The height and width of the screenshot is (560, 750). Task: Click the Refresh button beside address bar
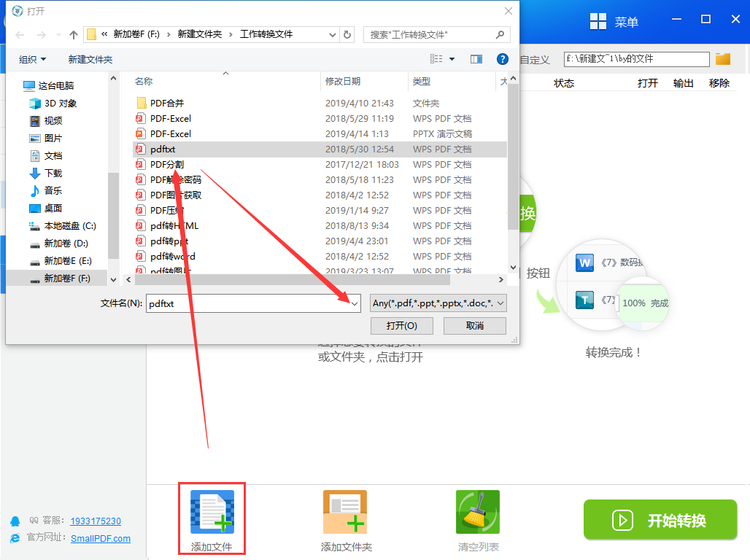click(347, 35)
